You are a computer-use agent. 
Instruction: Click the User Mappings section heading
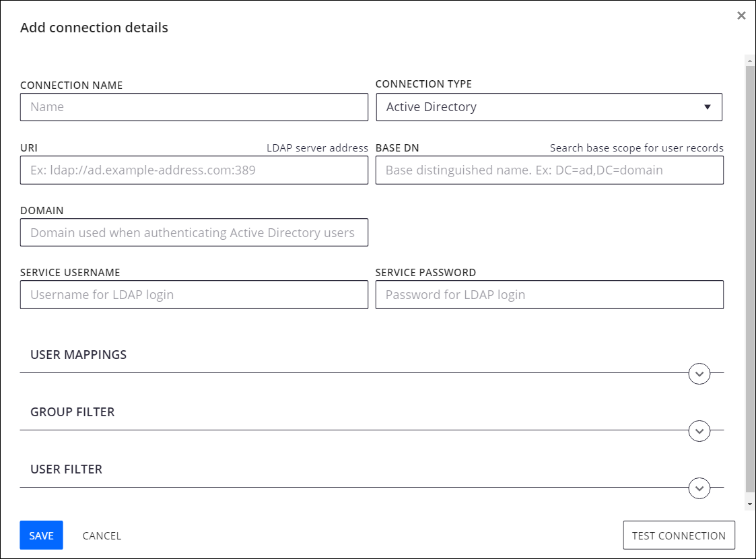click(x=79, y=355)
